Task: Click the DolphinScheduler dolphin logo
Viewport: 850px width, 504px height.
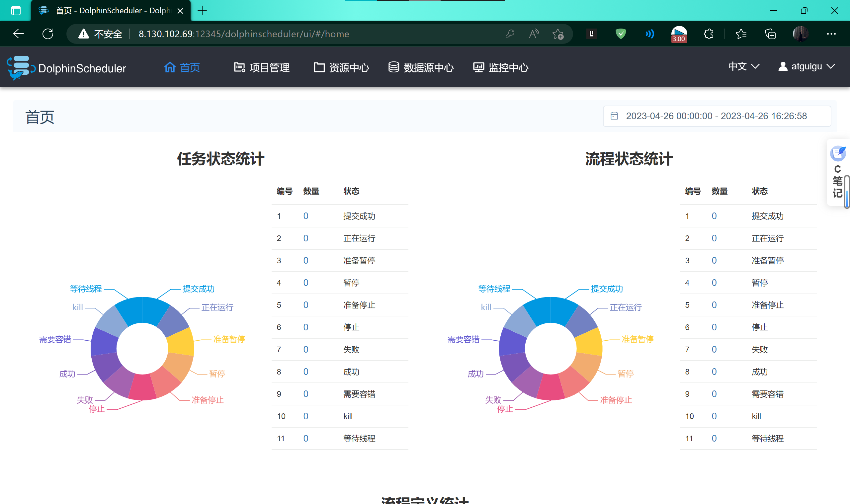Action: (x=20, y=67)
